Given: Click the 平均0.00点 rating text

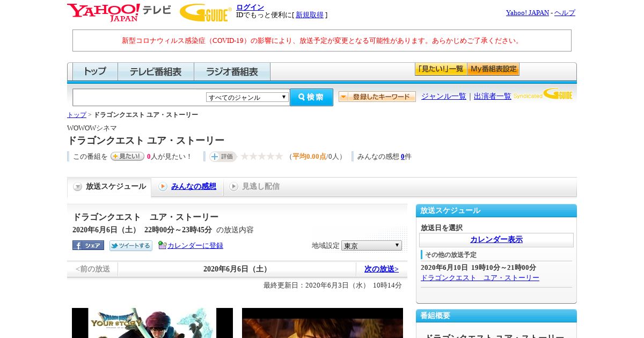Looking at the screenshot, I should click(309, 157).
